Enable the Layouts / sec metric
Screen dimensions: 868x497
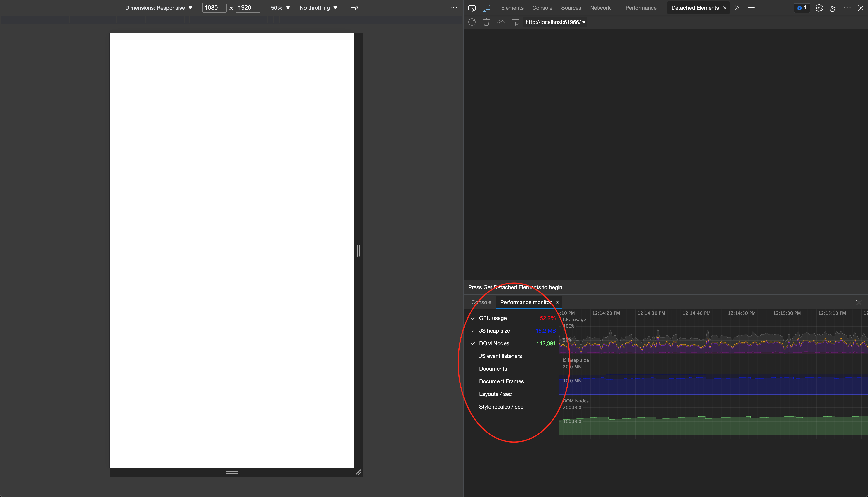pos(495,394)
